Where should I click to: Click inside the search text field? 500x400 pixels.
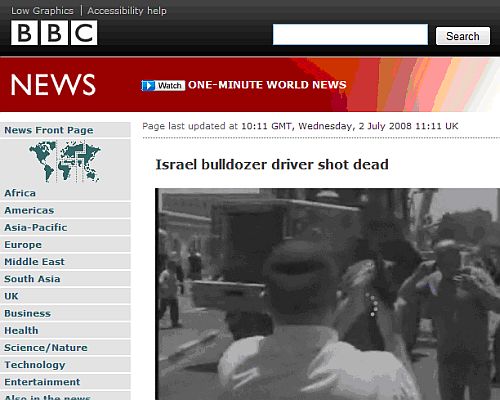point(350,34)
